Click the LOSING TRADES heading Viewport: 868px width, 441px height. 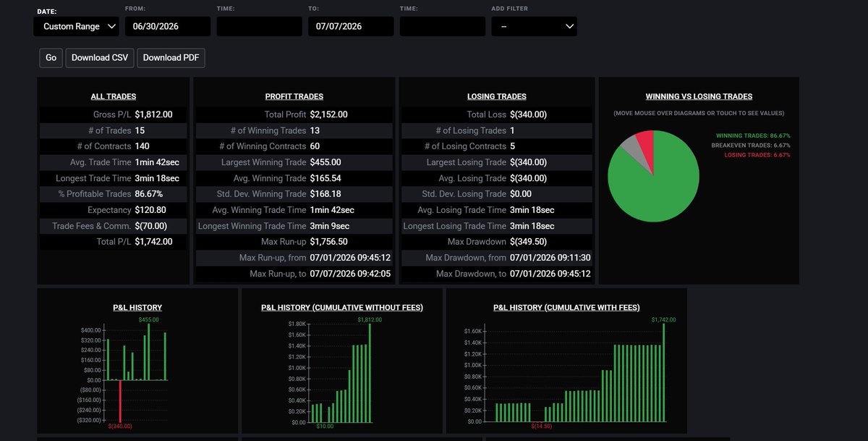tap(497, 96)
